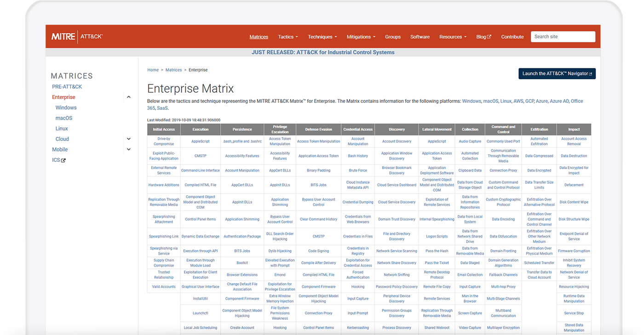Expand the Mobile sidebar chevron
This screenshot has width=644, height=335.
[129, 149]
